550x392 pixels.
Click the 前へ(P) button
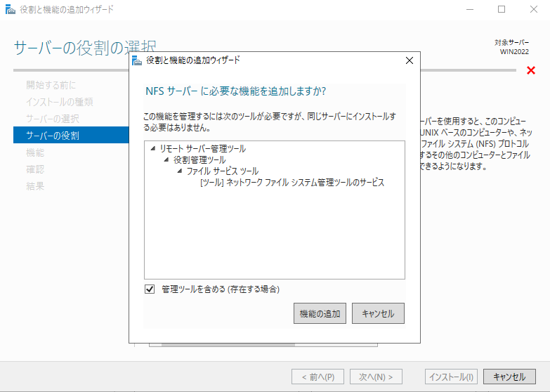pos(318,377)
